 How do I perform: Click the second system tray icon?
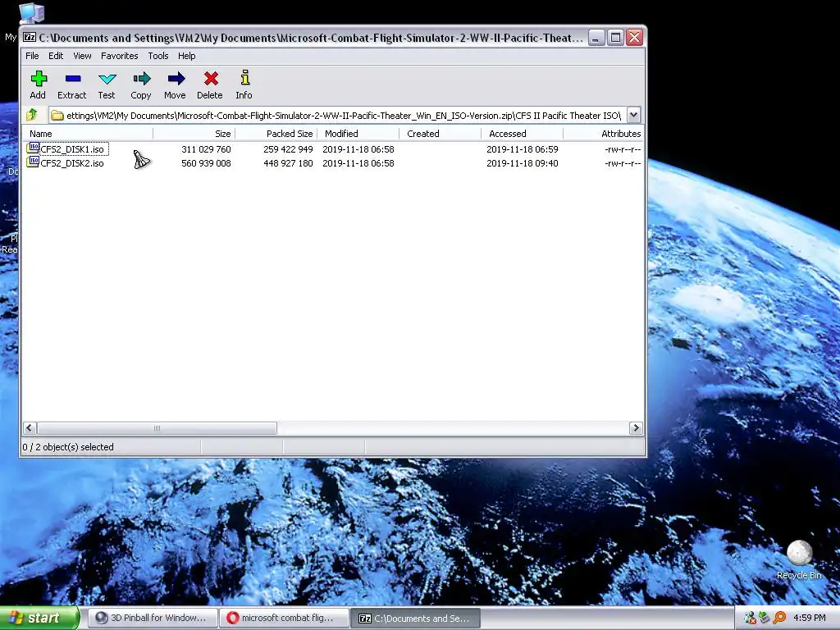(765, 618)
